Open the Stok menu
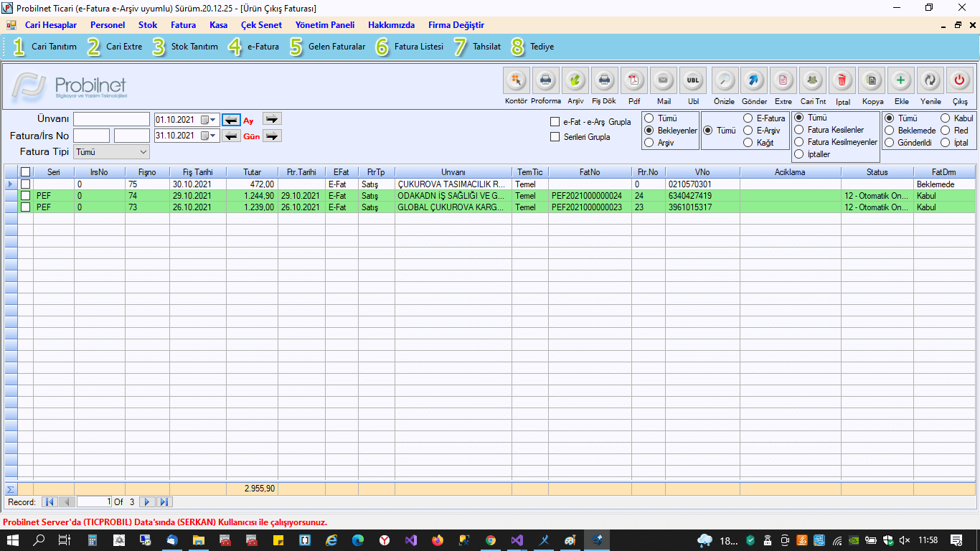The height and width of the screenshot is (551, 980). (x=148, y=25)
